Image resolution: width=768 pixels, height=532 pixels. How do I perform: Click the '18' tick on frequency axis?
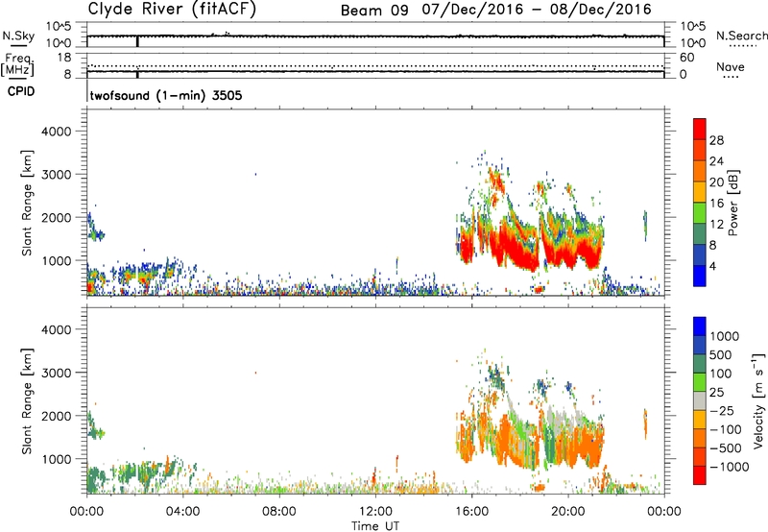[64, 58]
